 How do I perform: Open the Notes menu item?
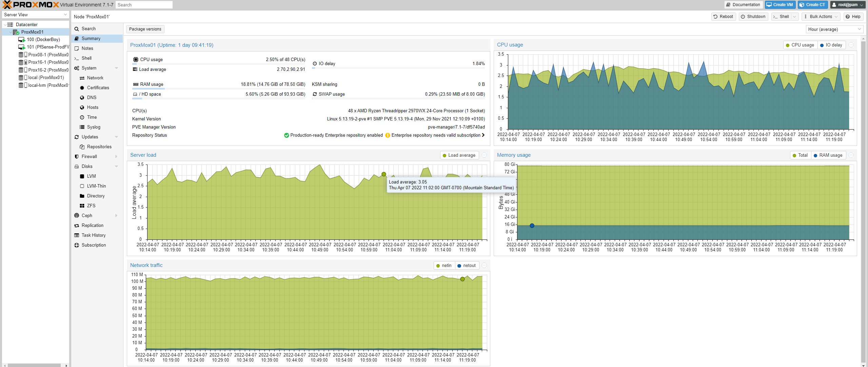[97, 49]
